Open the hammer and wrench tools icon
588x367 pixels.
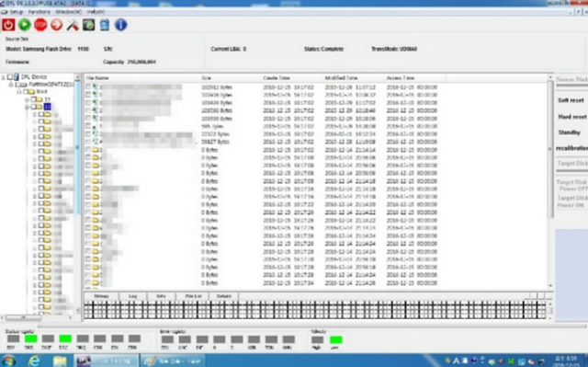click(x=73, y=25)
